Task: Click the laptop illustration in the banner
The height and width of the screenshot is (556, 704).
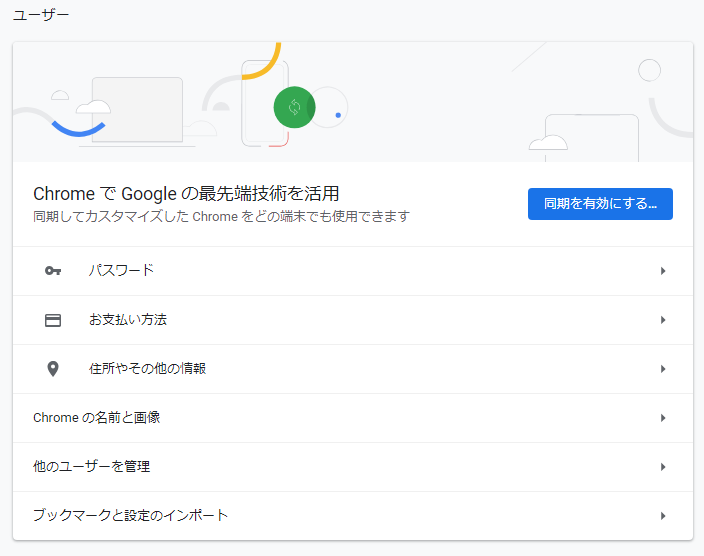Action: coord(137,111)
